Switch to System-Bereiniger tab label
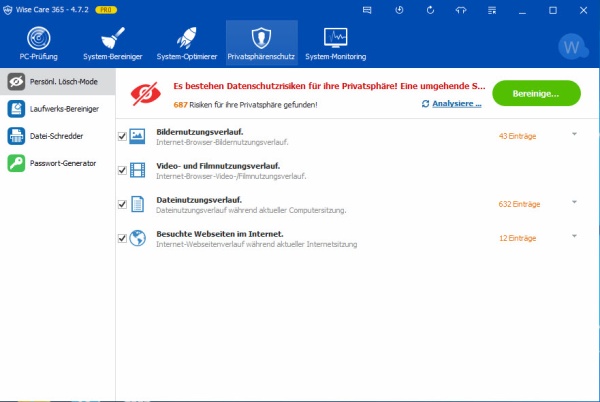Viewport: 600px width, 402px height. [113, 57]
